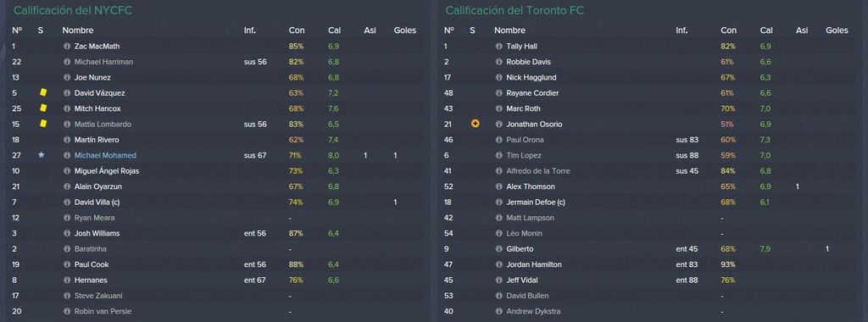Click info icon beside Jermain Defoe

click(x=498, y=203)
